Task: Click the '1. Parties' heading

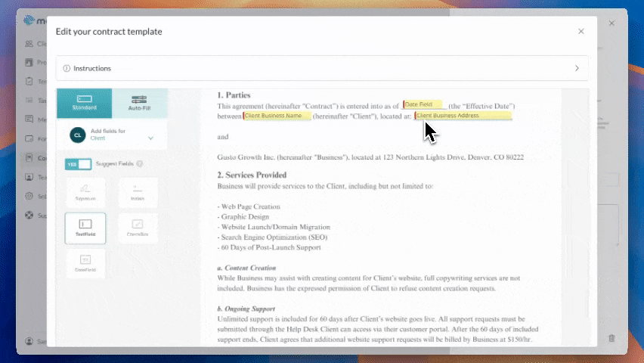Action: (x=234, y=95)
